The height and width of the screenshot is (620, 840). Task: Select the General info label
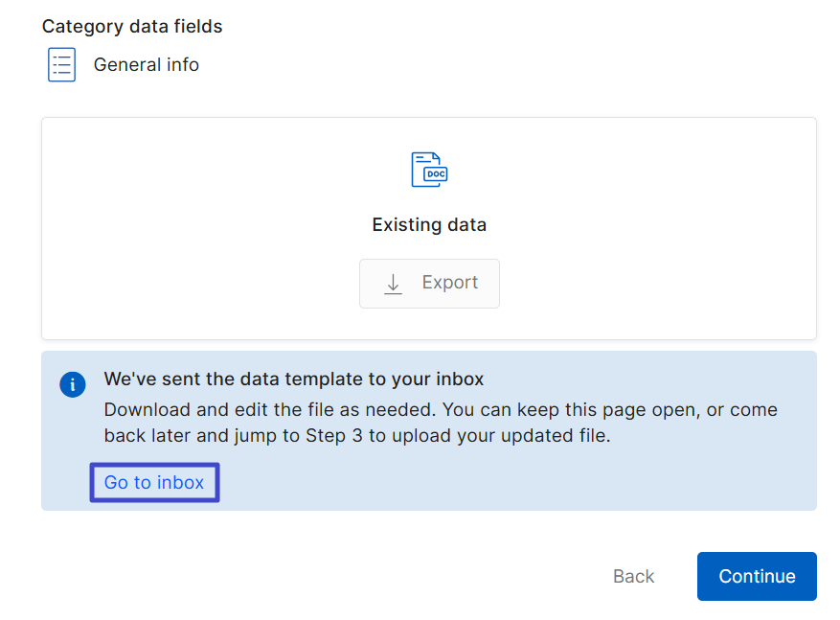click(x=146, y=64)
